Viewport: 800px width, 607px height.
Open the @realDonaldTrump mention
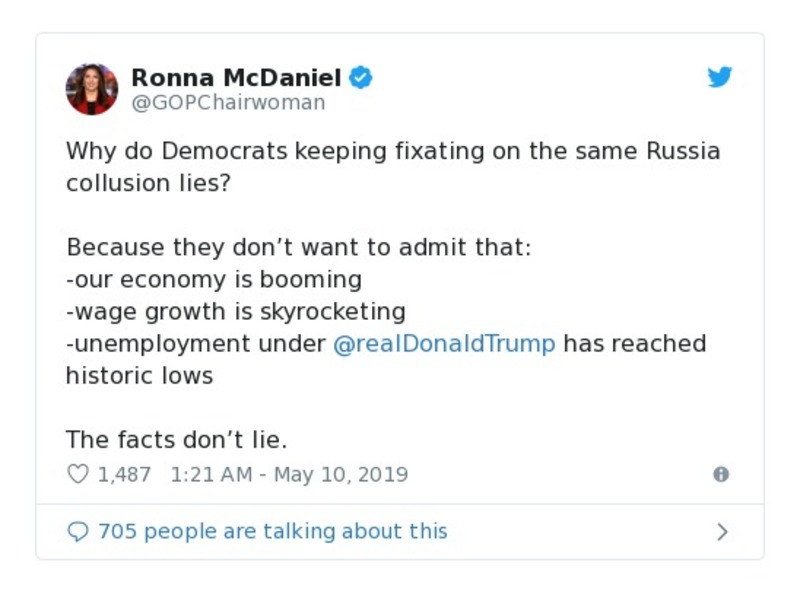pyautogui.click(x=443, y=344)
